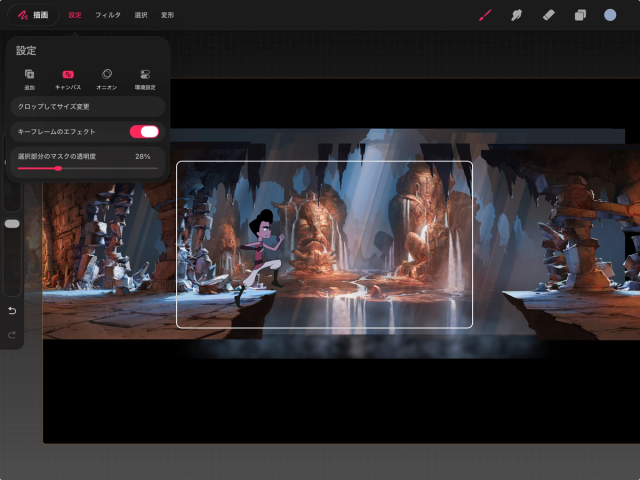Open the 選択 menu

141,15
